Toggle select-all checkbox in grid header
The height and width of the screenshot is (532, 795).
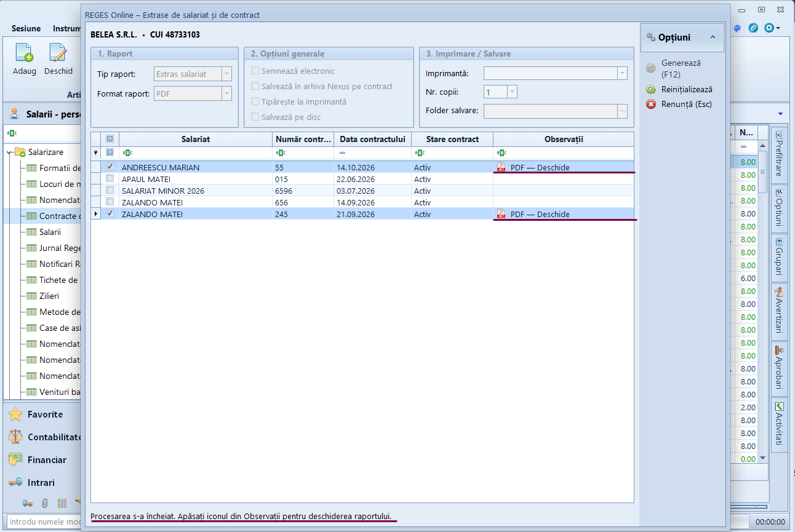[110, 139]
